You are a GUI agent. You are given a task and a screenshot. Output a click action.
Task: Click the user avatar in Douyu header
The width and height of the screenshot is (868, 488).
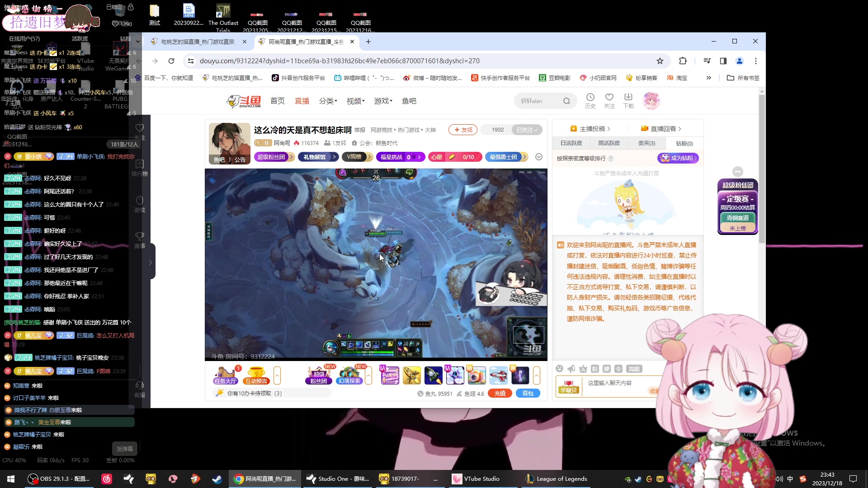(651, 100)
